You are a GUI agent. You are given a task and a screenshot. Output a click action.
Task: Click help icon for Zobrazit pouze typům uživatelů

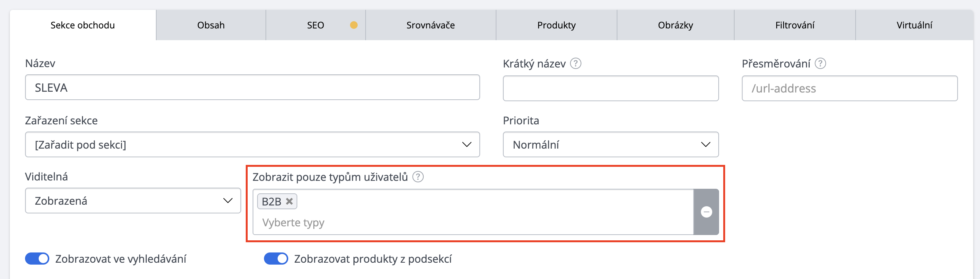pos(418,177)
